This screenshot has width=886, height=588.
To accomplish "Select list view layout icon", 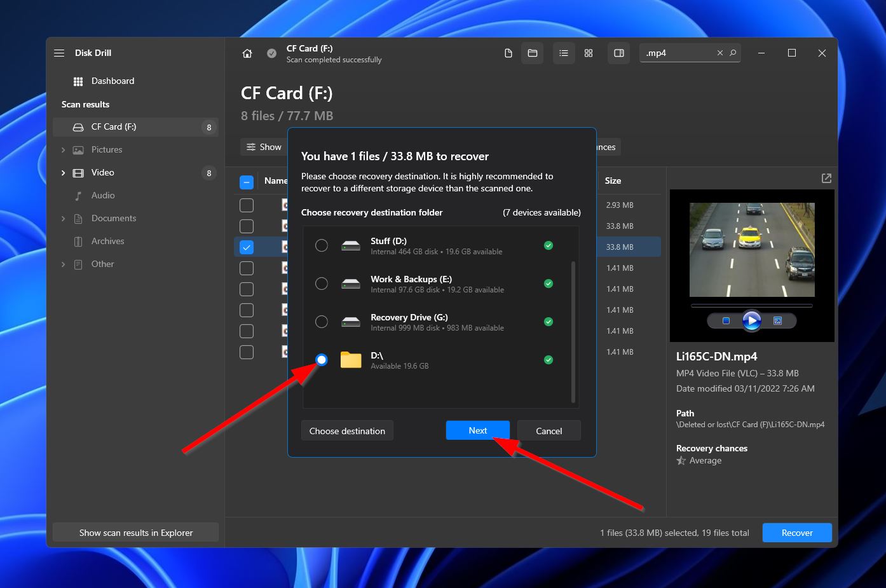I will click(564, 53).
